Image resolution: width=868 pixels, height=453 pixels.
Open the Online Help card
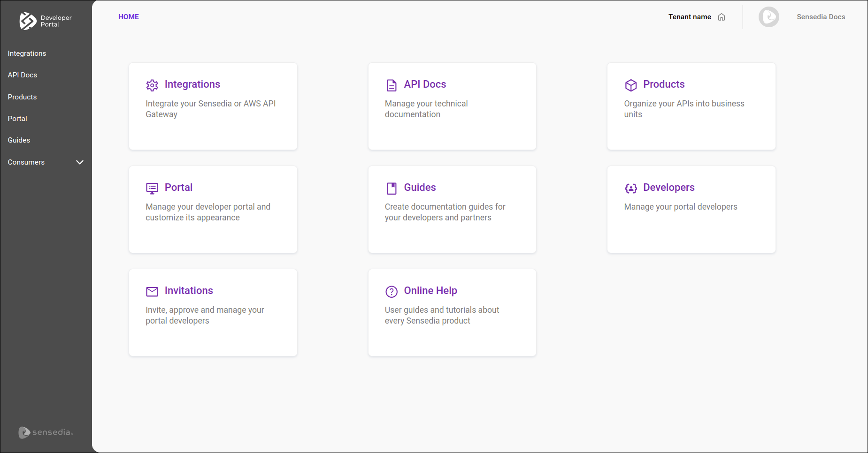452,312
